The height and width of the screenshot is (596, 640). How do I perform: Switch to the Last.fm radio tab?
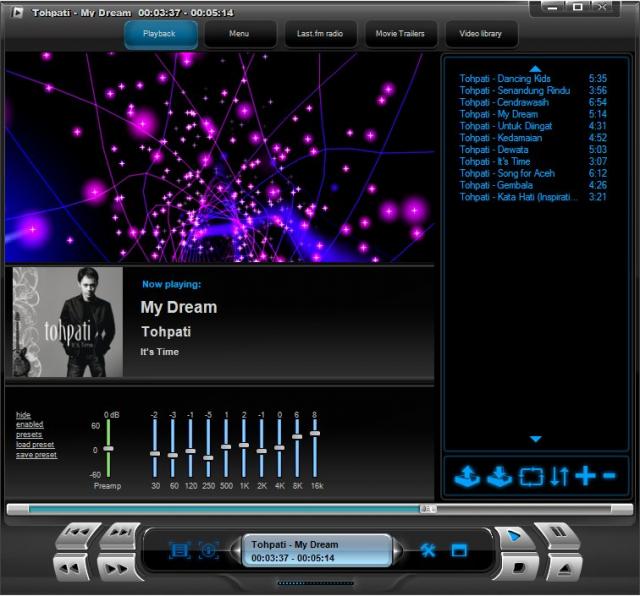pos(318,34)
